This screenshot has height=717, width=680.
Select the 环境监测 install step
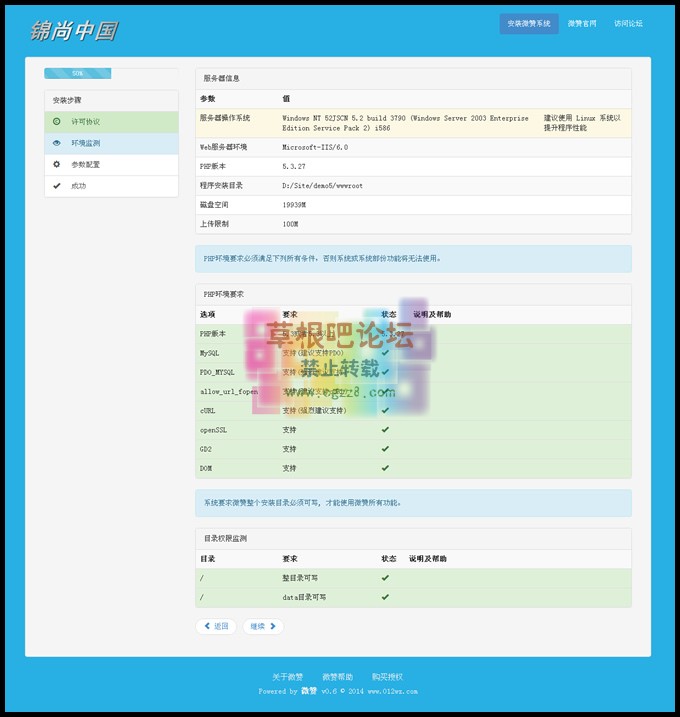(x=112, y=143)
